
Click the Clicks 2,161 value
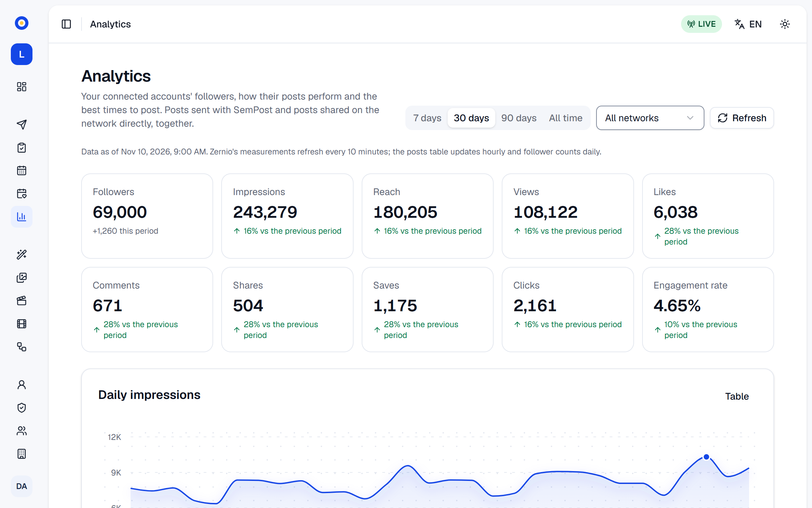coord(535,305)
